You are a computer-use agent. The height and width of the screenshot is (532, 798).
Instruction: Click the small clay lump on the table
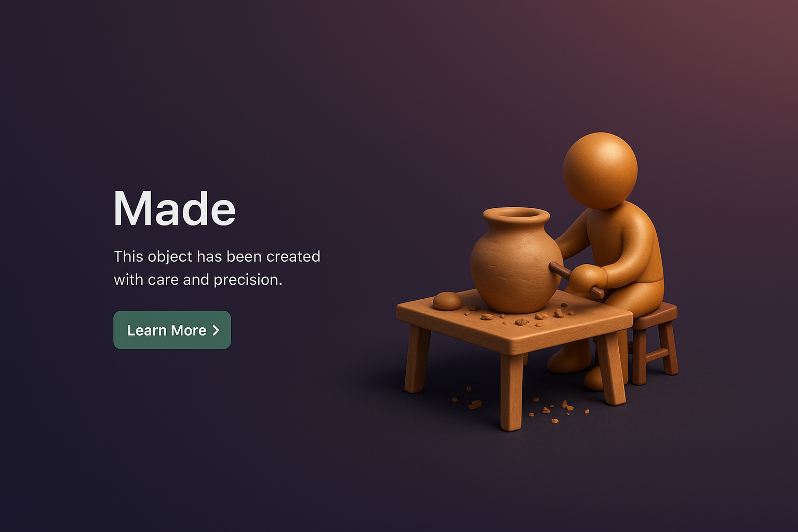pyautogui.click(x=447, y=300)
